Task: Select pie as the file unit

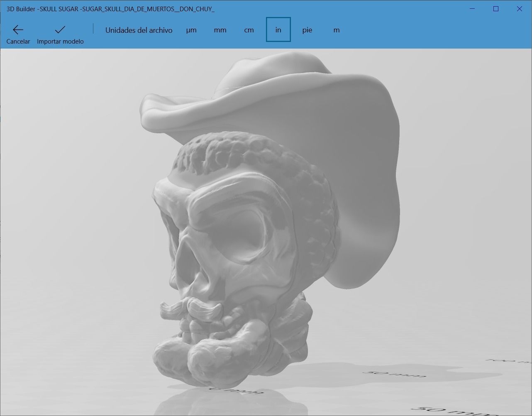Action: pos(307,29)
